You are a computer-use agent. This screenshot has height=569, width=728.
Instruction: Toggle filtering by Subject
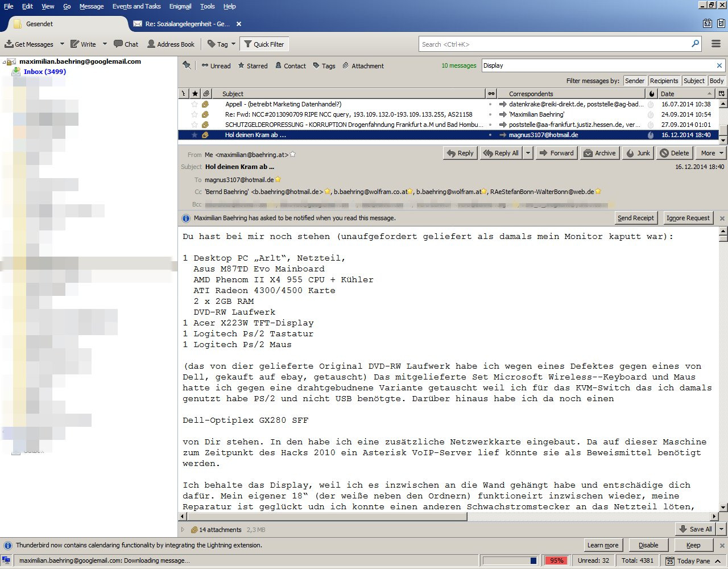pos(694,81)
